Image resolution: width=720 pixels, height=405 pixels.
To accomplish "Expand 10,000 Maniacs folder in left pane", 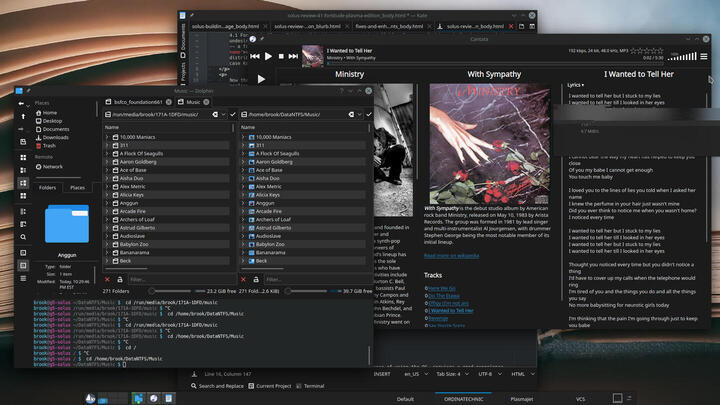I will tap(107, 137).
